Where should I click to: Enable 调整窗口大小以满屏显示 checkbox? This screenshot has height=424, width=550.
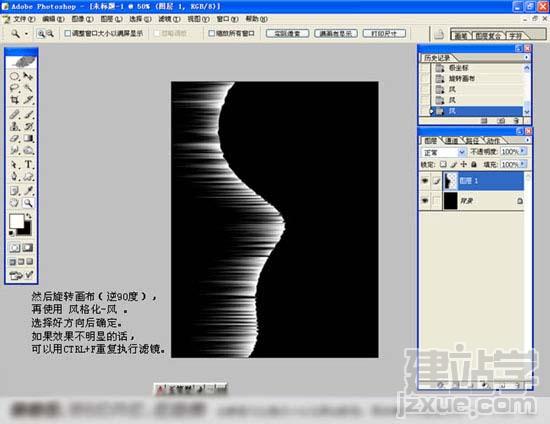(68, 33)
